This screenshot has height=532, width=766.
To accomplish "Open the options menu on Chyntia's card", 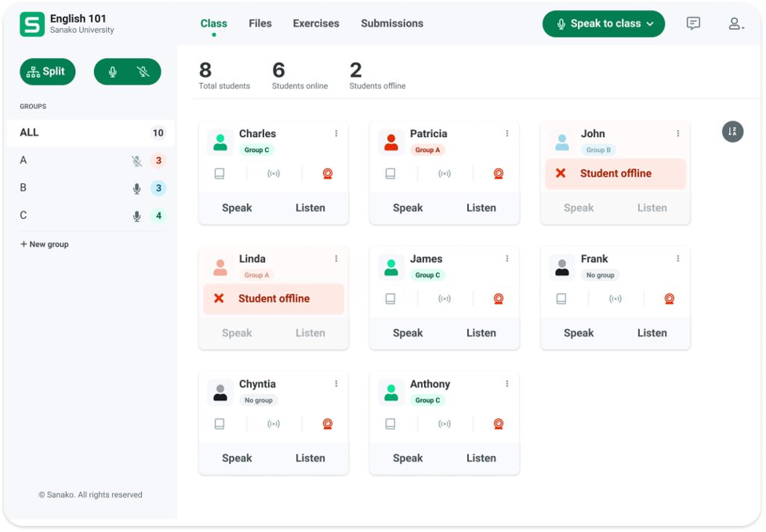I will click(x=336, y=384).
